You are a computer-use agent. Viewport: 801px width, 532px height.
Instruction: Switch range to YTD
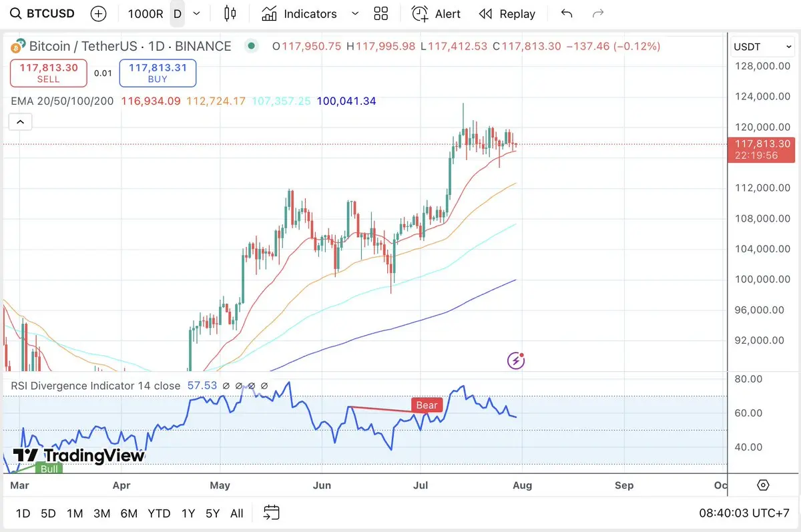[159, 513]
